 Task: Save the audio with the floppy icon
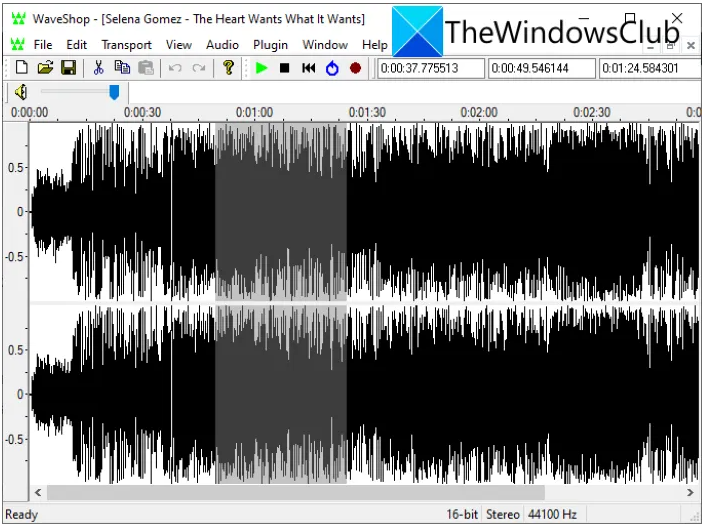[x=68, y=68]
